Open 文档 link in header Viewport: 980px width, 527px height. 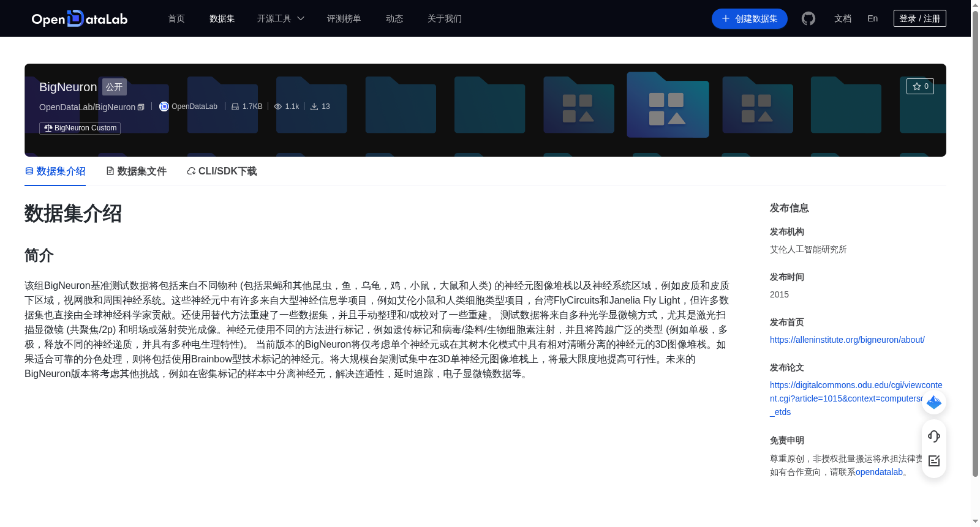(x=843, y=18)
